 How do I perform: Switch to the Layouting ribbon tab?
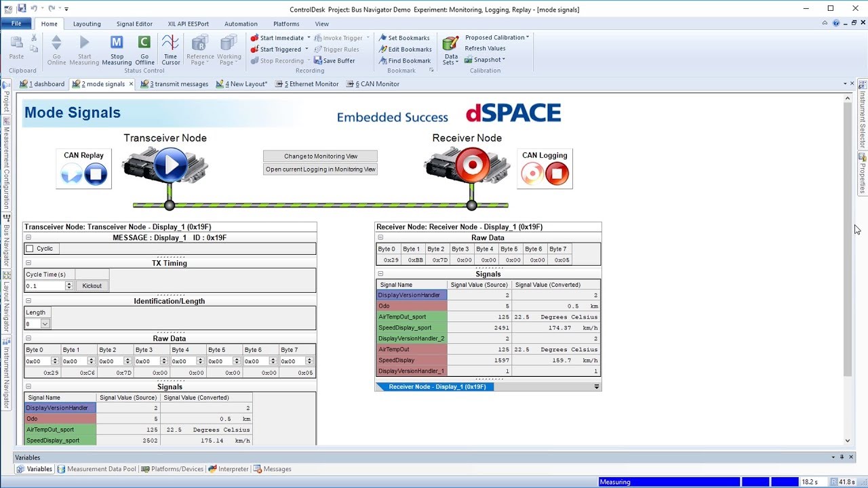click(87, 24)
